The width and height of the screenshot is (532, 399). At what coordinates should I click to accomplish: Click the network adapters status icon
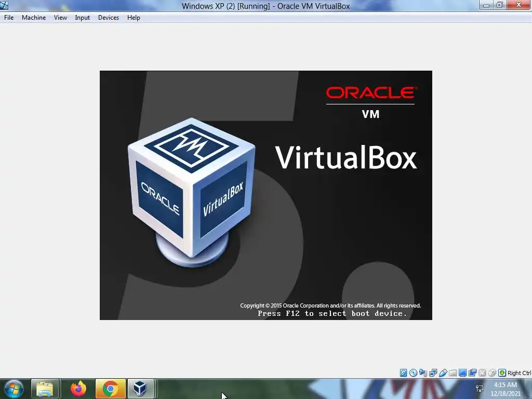coord(433,373)
